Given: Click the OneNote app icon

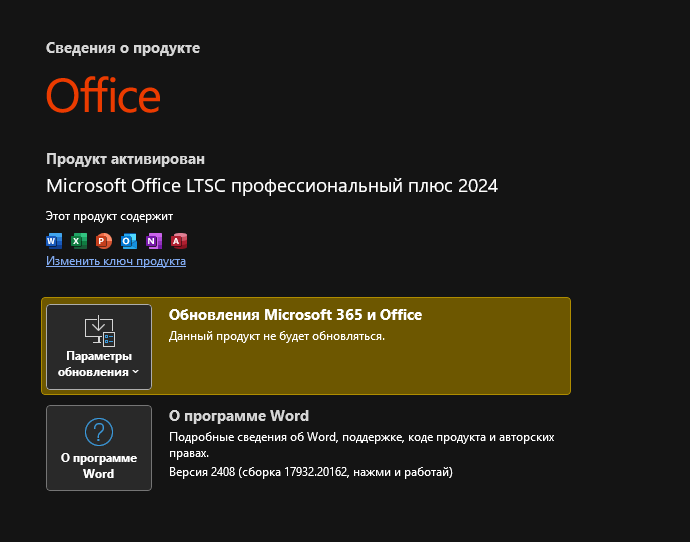Looking at the screenshot, I should point(154,241).
